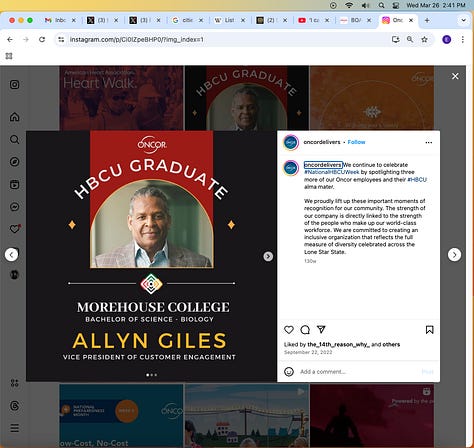Viewport: 474px width, 448px height.
Task: Click the Add a comment field
Action: tap(357, 371)
